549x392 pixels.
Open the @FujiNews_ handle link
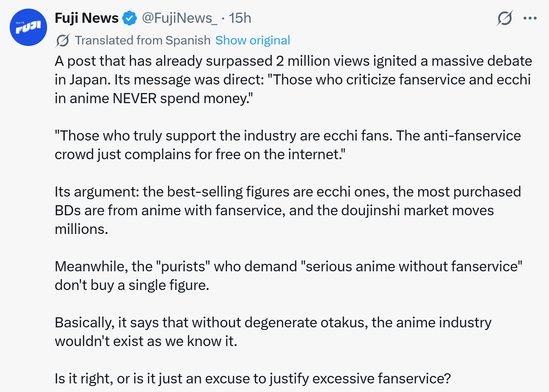click(x=179, y=18)
